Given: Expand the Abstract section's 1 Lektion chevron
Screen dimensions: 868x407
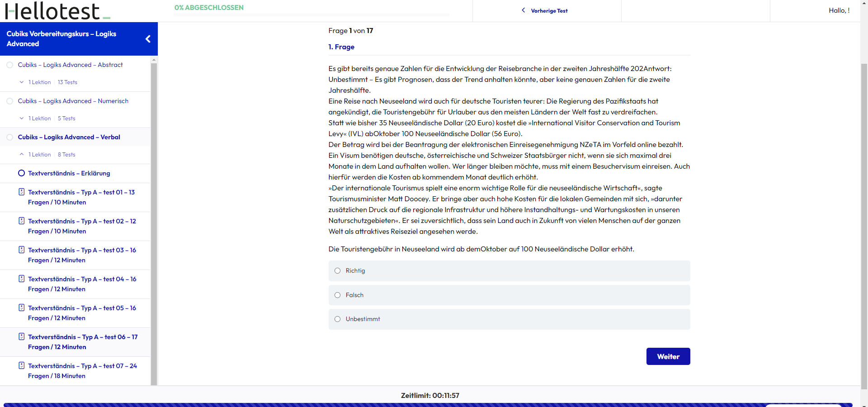Looking at the screenshot, I should pyautogui.click(x=22, y=82).
